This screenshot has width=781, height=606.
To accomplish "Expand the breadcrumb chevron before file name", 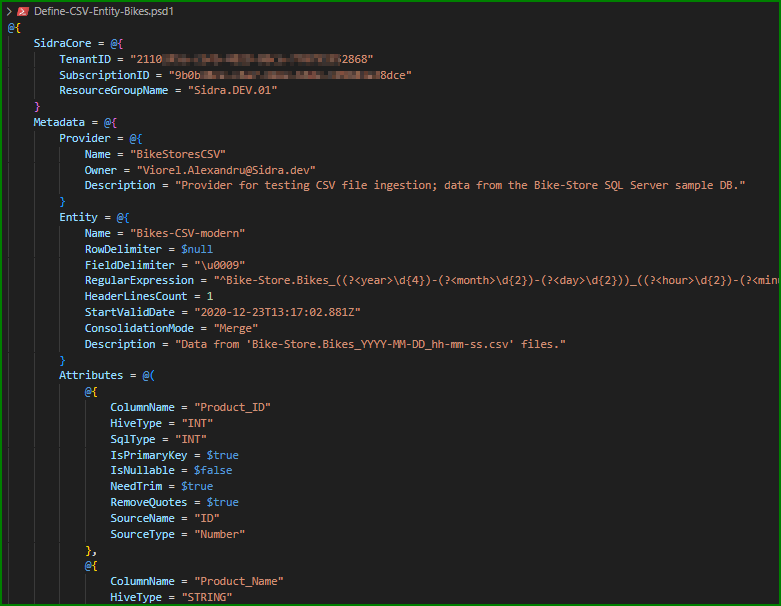I will tap(8, 10).
